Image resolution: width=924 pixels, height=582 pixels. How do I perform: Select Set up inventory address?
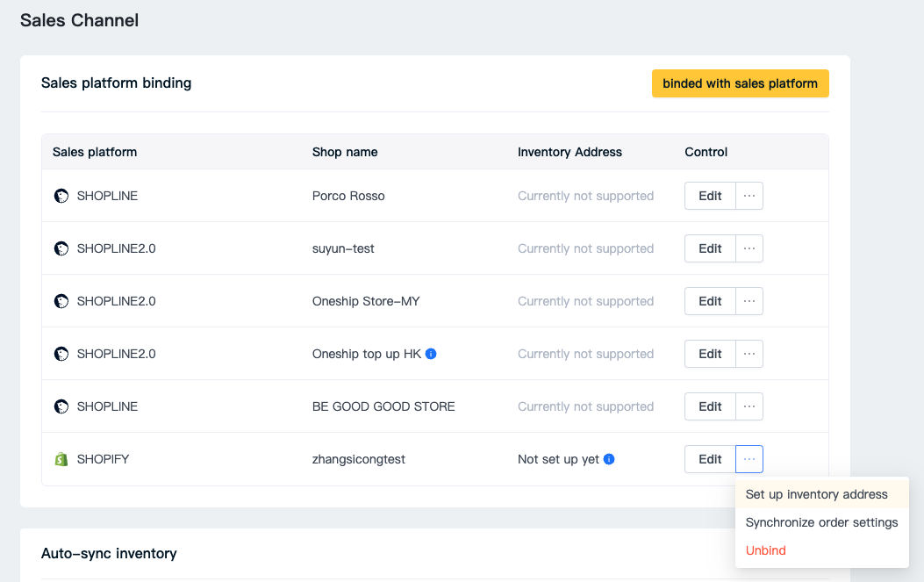pos(816,494)
